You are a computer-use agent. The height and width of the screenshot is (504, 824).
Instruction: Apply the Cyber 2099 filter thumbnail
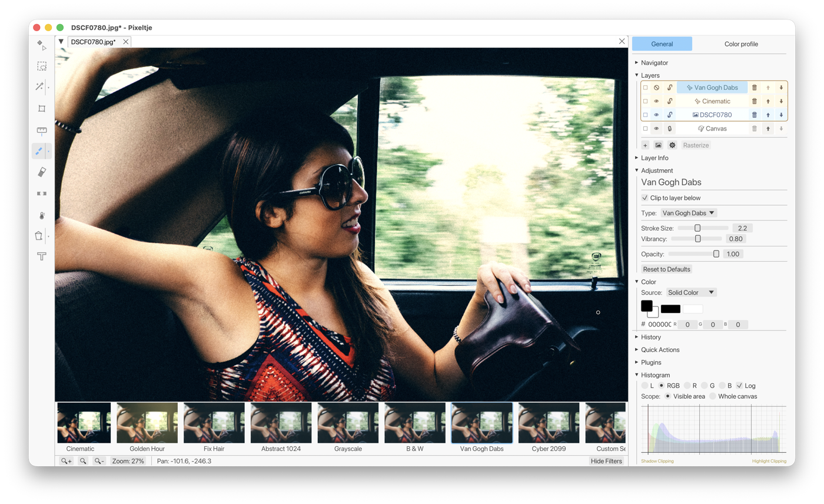point(549,423)
